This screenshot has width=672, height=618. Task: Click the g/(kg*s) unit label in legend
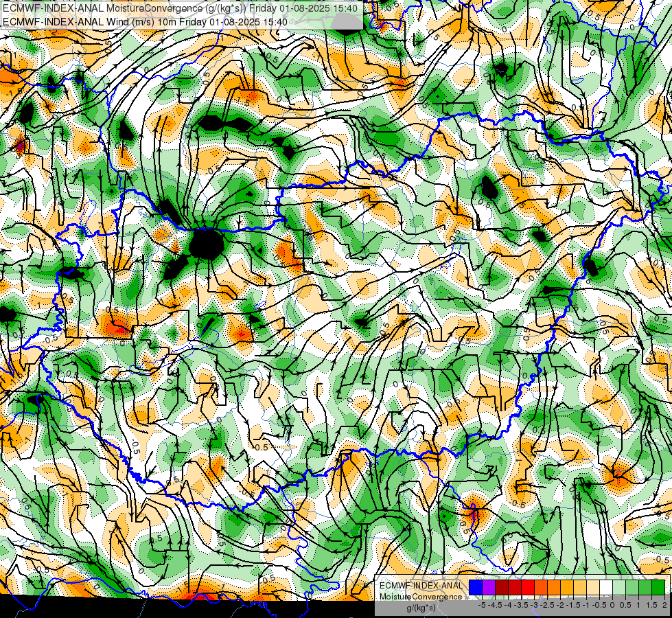click(x=421, y=608)
